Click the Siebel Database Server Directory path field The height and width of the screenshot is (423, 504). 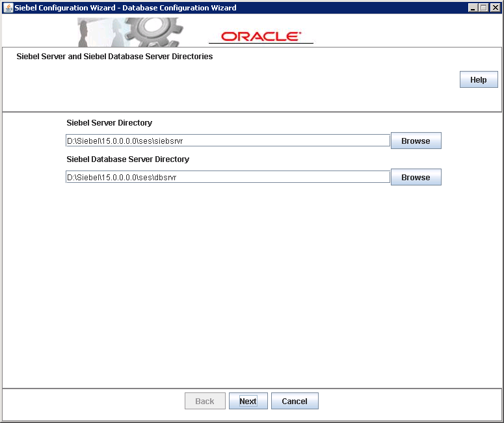pyautogui.click(x=228, y=177)
